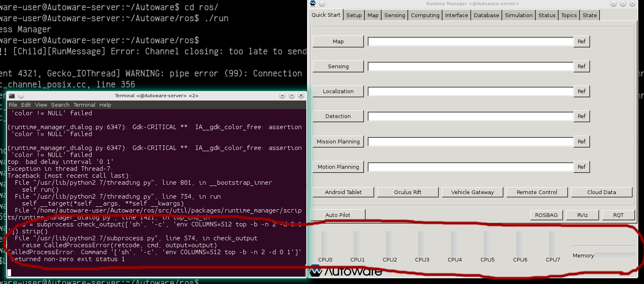Click the Detection file path field
The height and width of the screenshot is (284, 644).
[470, 116]
